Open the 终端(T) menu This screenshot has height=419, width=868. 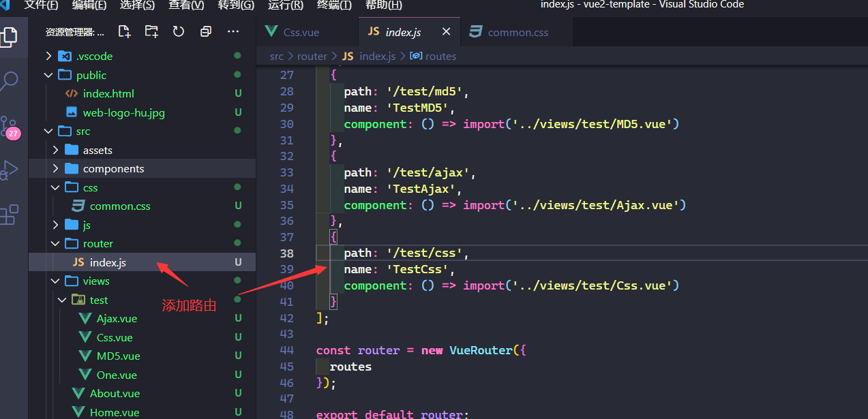click(334, 5)
